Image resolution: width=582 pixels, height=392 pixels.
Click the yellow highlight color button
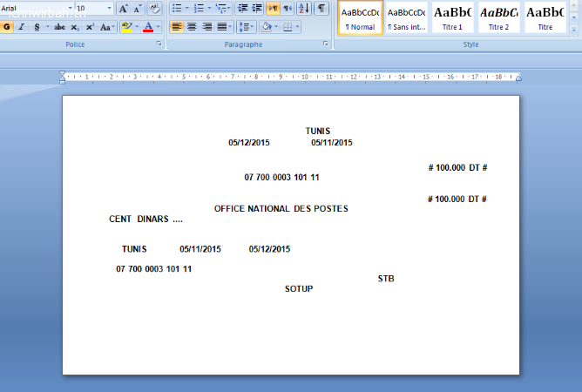127,27
